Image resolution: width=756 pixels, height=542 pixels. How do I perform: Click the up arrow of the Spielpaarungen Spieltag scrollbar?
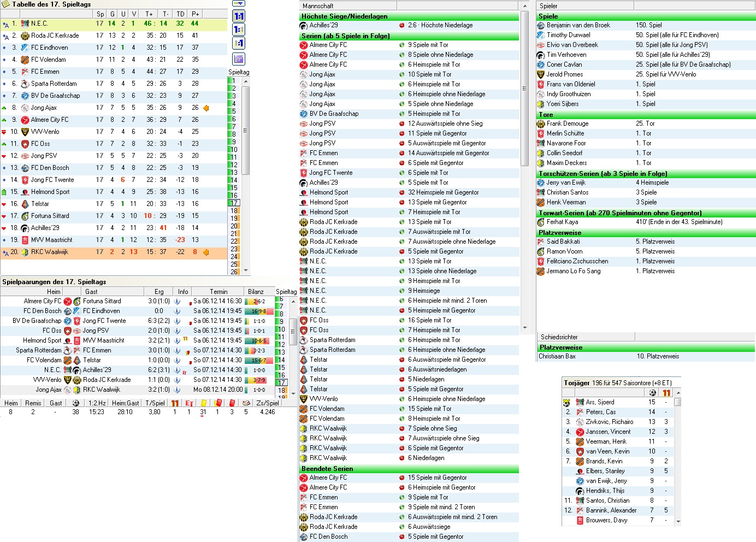click(x=293, y=302)
